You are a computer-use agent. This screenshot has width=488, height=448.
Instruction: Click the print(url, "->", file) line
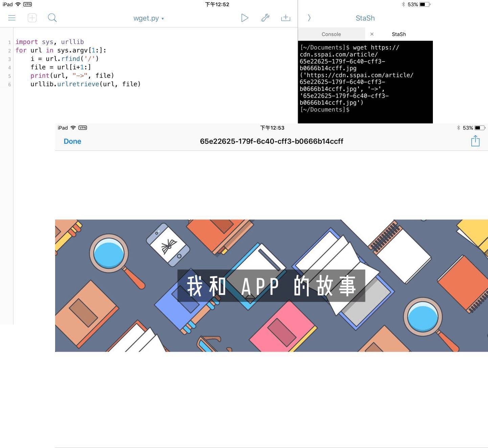click(x=72, y=75)
